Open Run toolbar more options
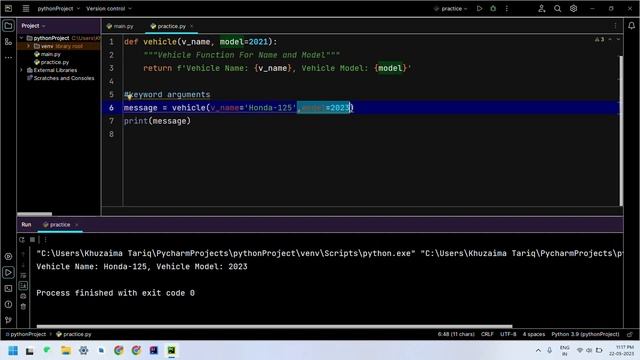Image resolution: width=640 pixels, height=360 pixels. coord(45,240)
